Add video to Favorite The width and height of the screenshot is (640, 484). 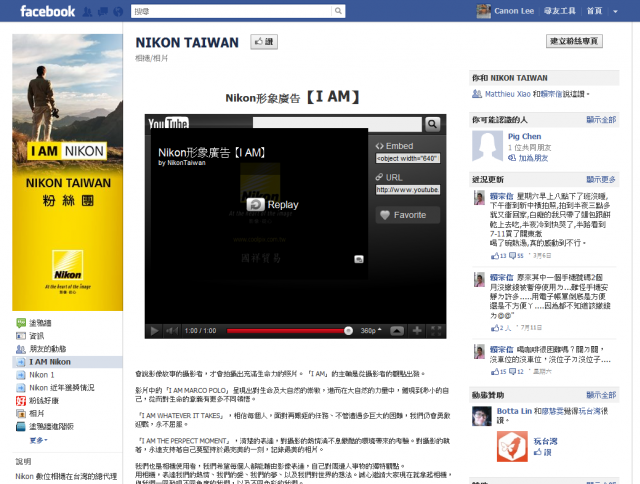coord(408,215)
